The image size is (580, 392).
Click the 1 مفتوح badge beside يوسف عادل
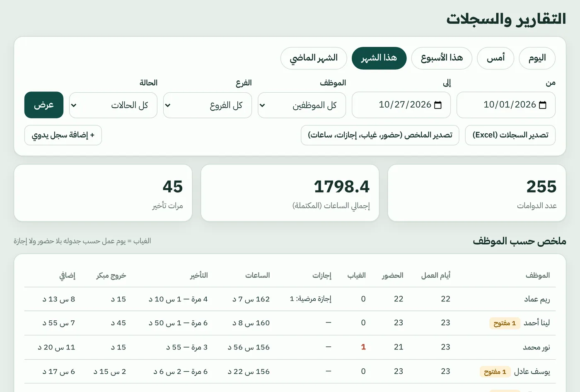tap(495, 372)
